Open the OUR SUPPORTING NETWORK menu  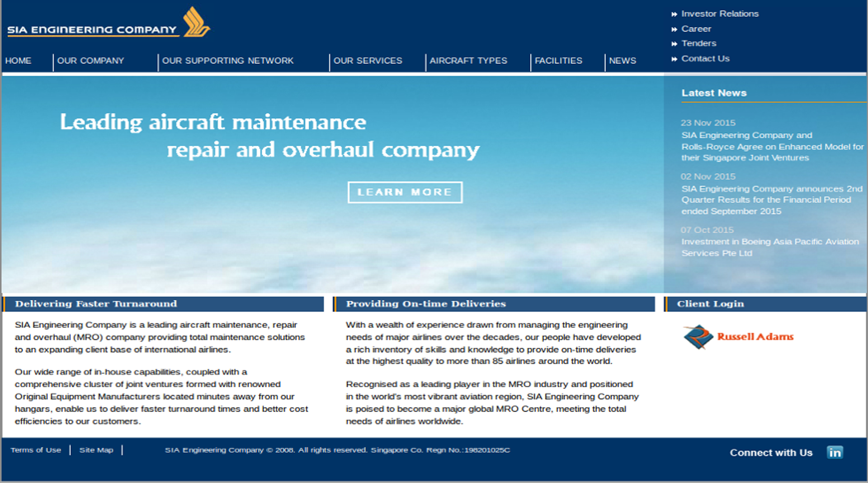228,61
